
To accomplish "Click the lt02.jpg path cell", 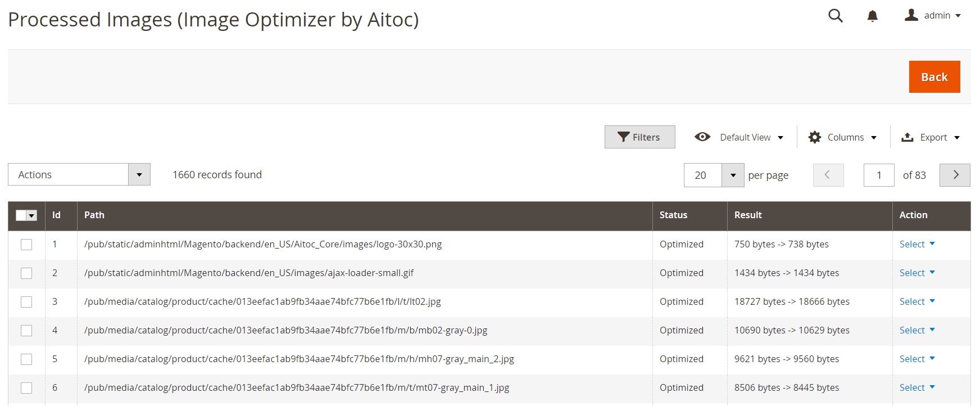I will tap(365, 302).
